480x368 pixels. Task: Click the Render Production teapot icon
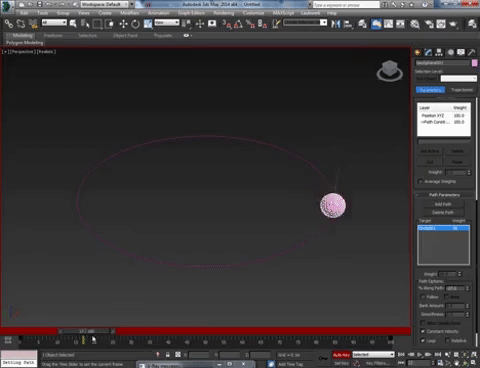click(x=453, y=24)
